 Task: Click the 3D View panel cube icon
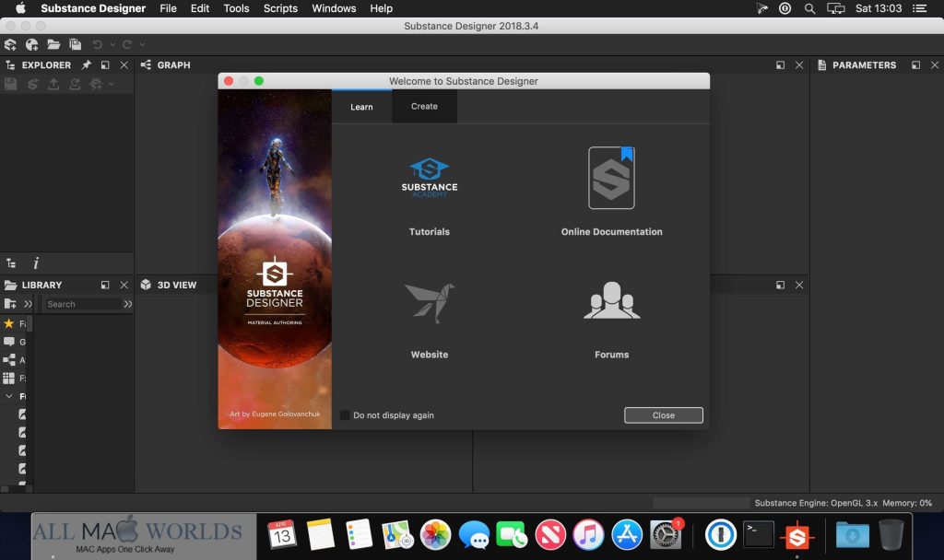coord(146,285)
